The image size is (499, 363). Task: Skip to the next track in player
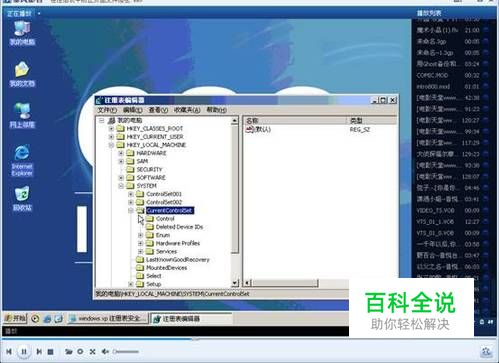[39, 351]
